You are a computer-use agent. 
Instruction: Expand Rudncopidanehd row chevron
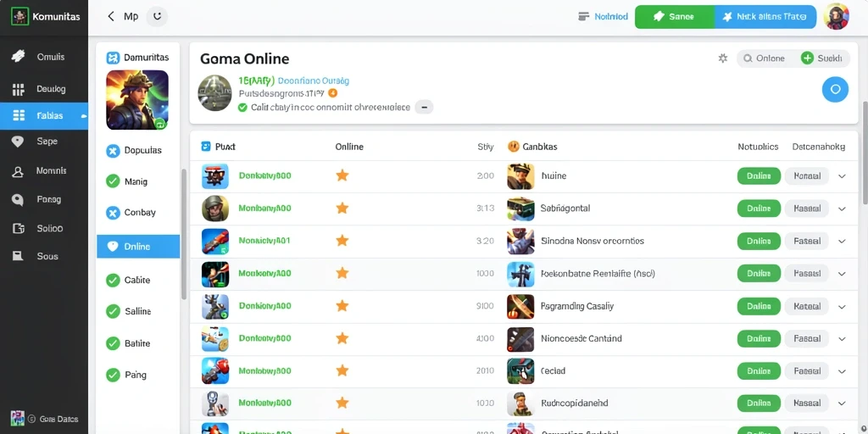click(842, 403)
